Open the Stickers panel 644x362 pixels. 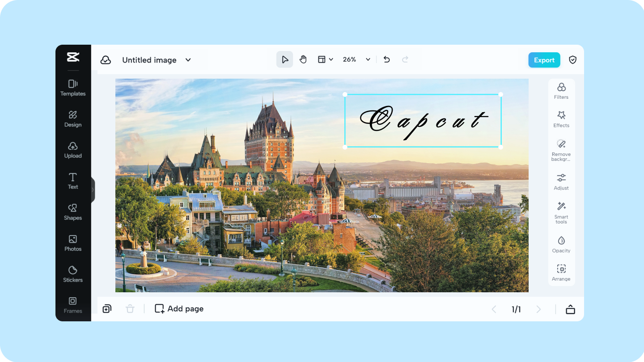(x=72, y=274)
